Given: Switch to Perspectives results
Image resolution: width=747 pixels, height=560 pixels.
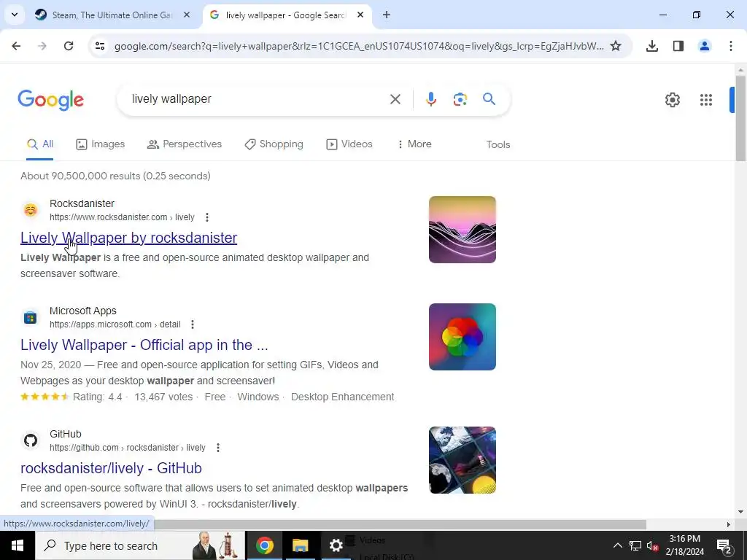Looking at the screenshot, I should (185, 144).
